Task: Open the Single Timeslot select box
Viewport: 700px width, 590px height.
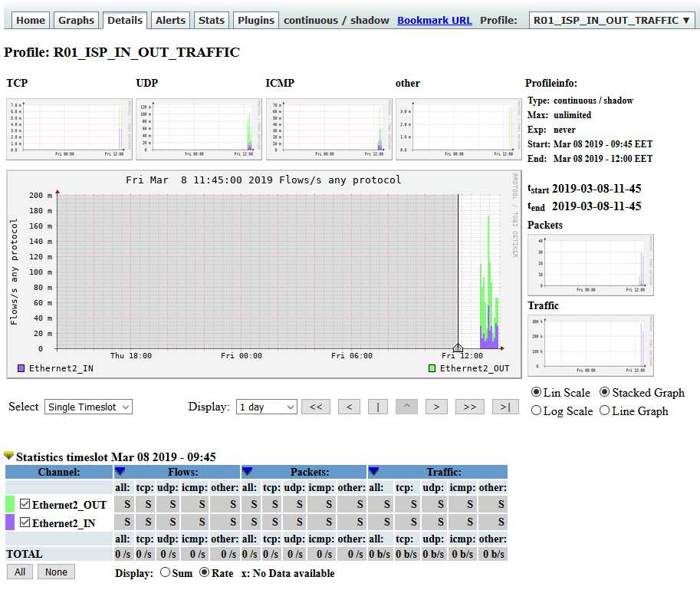Action: click(x=88, y=407)
